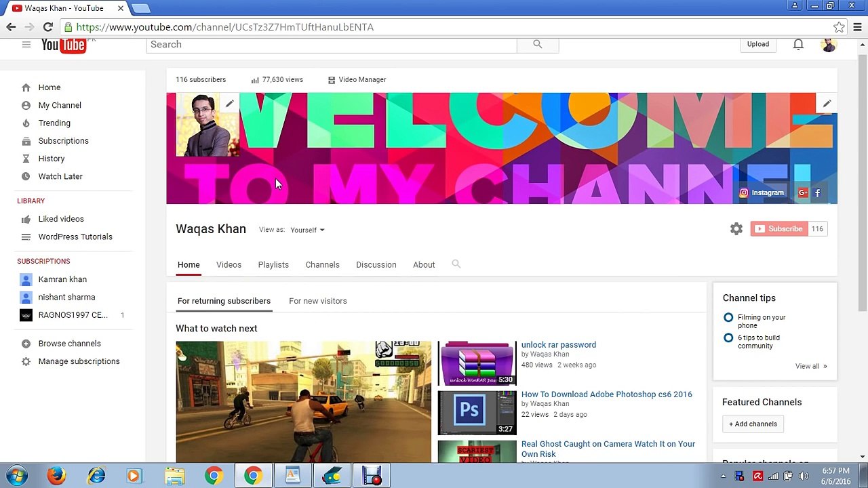This screenshot has width=868, height=488.
Task: Reload the page in Chrome
Action: 47,27
